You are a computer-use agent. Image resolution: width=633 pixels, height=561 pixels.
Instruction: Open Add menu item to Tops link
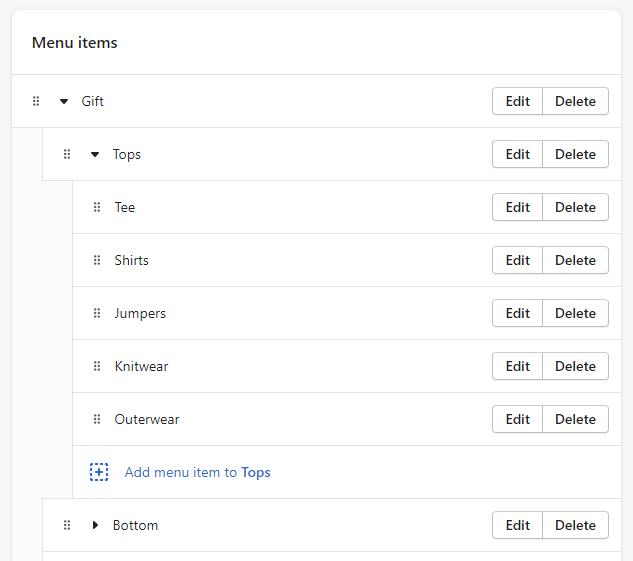click(197, 472)
